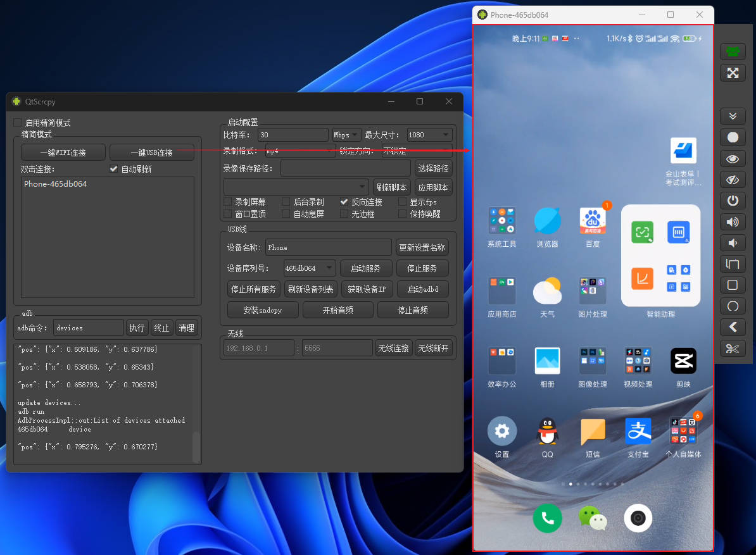756x555 pixels.
Task: Toggle the 反向连接 checkbox
Action: (x=344, y=202)
